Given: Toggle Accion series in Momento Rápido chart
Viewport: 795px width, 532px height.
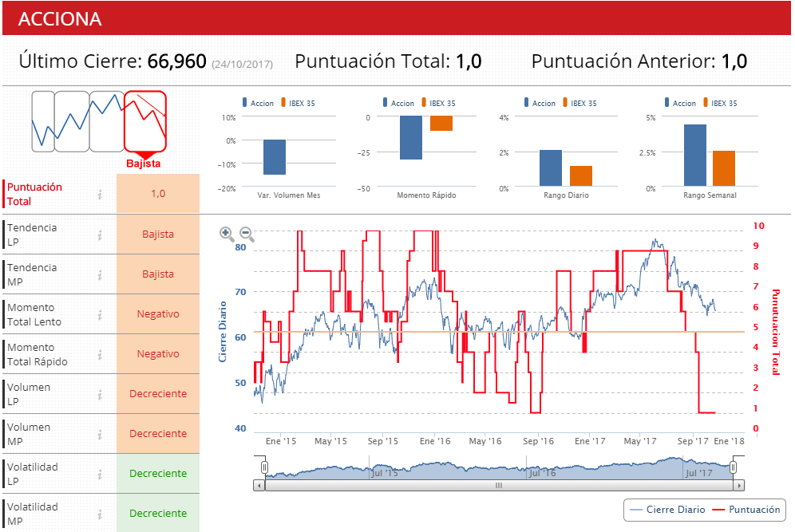Looking at the screenshot, I should (x=398, y=103).
